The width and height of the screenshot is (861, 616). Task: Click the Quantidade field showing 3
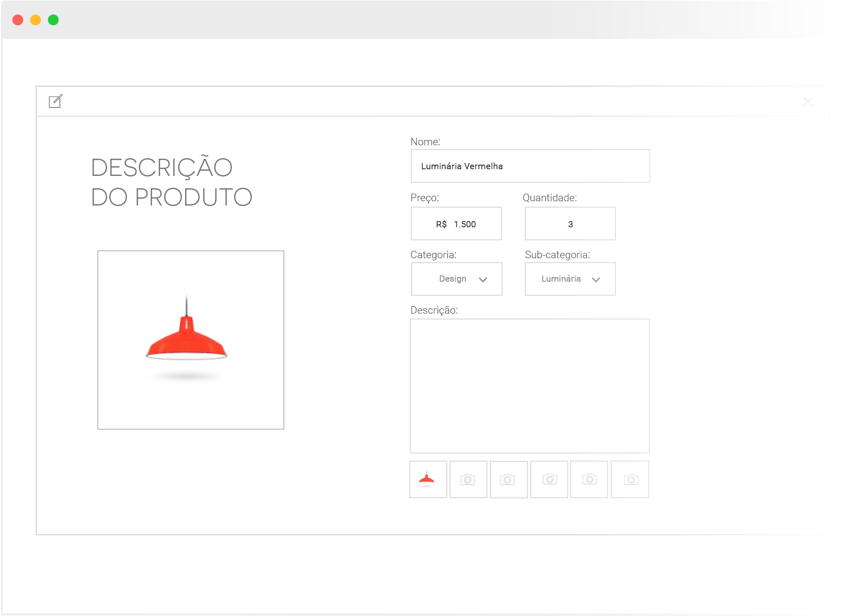click(570, 224)
